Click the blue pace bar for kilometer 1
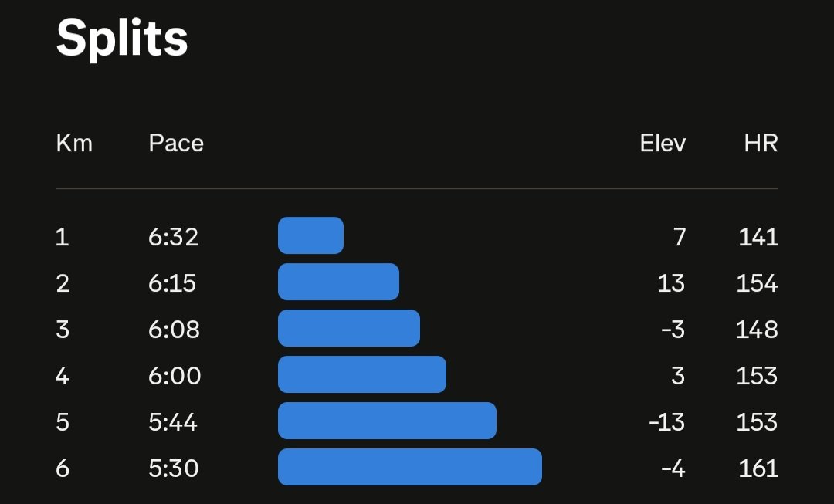This screenshot has width=834, height=504. pyautogui.click(x=310, y=235)
